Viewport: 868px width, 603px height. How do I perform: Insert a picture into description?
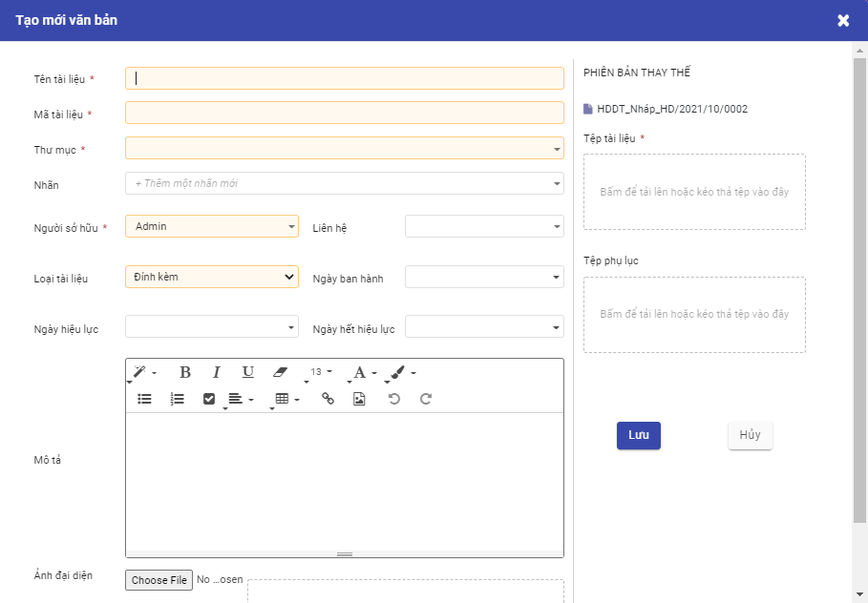pos(359,399)
